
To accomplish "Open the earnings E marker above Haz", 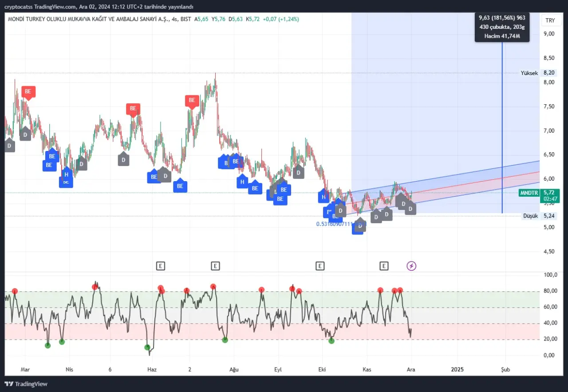I will pos(161,266).
